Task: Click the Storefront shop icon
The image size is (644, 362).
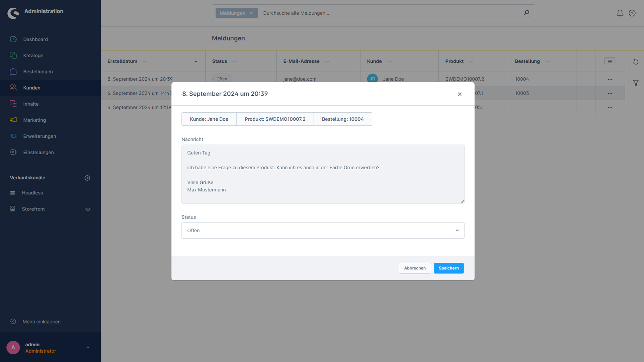Action: coord(13,209)
